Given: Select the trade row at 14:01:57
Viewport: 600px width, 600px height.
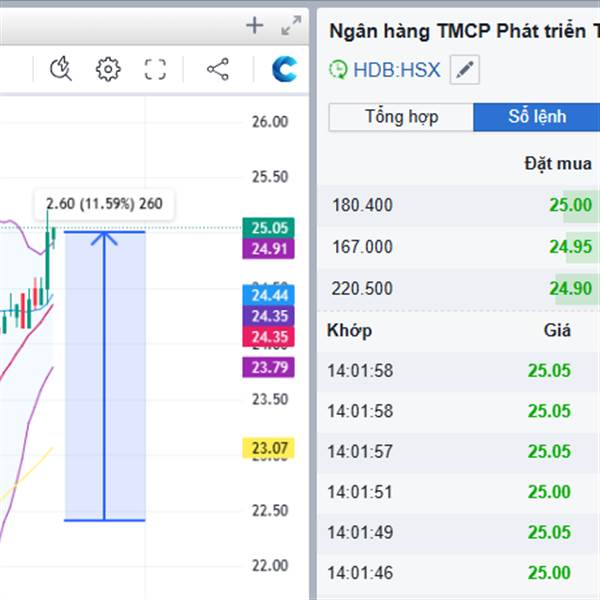Looking at the screenshot, I should [458, 452].
